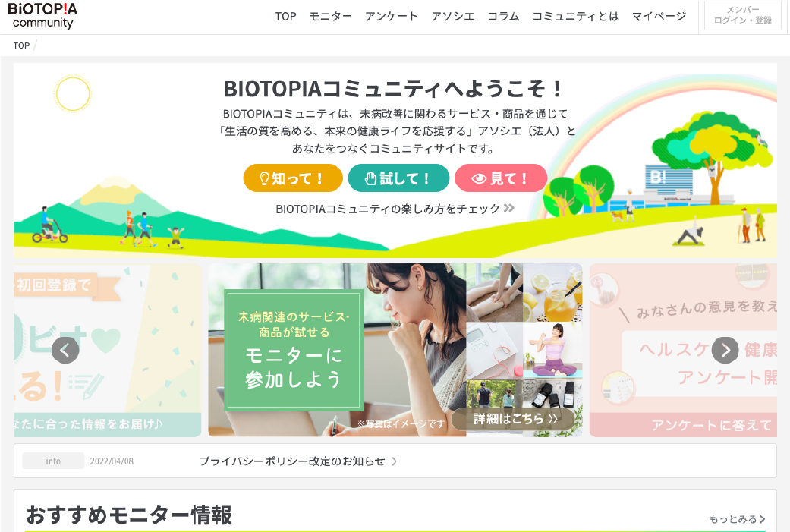The height and width of the screenshot is (532, 790).
Task: Click 詳細はこちら button on monitor banner
Action: click(513, 419)
